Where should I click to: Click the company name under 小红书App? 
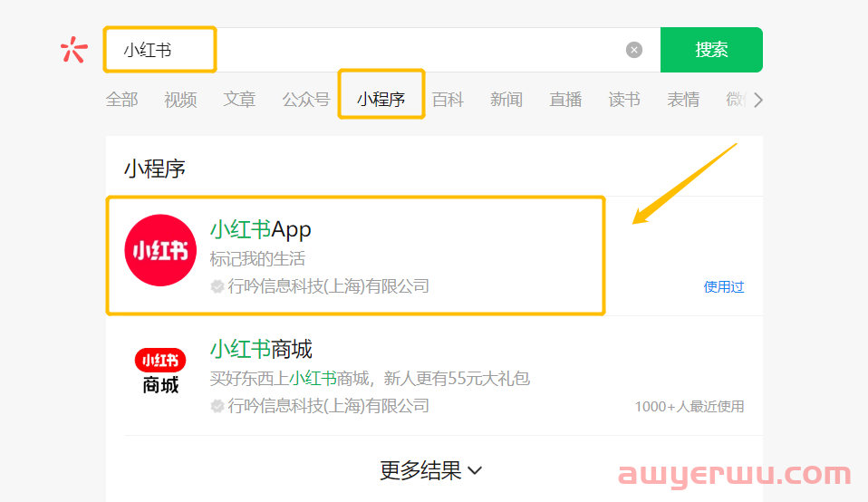[x=329, y=286]
